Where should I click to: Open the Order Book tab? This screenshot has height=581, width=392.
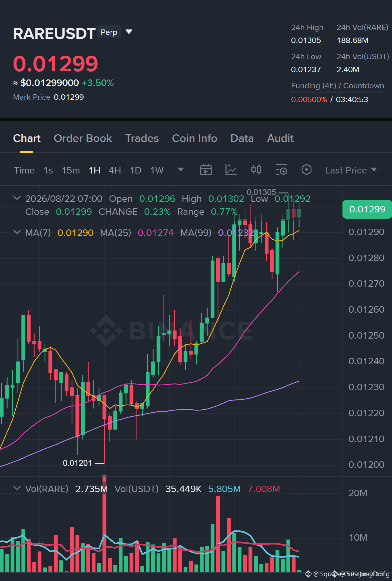[83, 138]
